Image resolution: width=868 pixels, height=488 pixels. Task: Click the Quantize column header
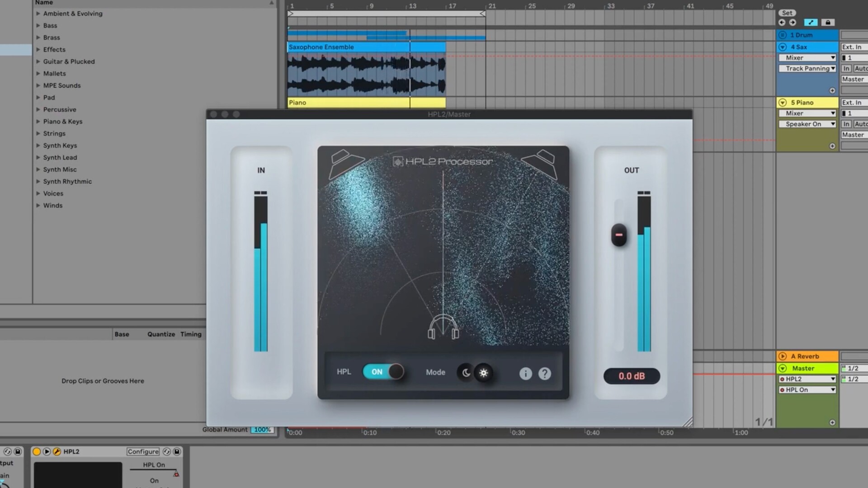161,334
